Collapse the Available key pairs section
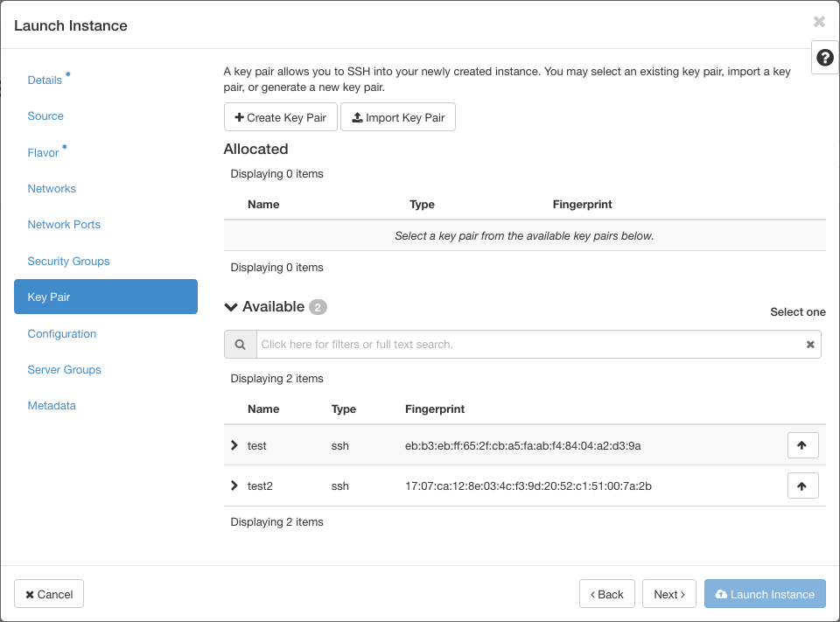This screenshot has width=840, height=622. click(230, 306)
